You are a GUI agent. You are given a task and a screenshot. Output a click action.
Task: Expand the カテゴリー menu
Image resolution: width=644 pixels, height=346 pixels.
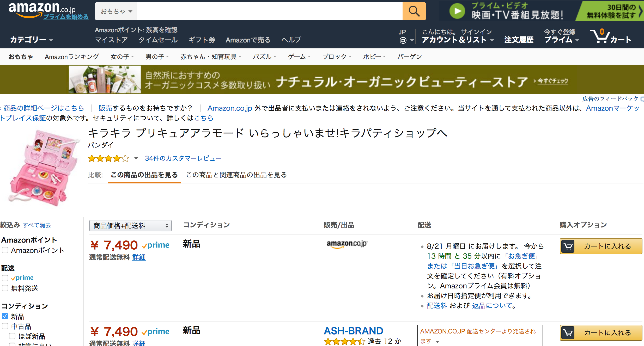coord(31,40)
